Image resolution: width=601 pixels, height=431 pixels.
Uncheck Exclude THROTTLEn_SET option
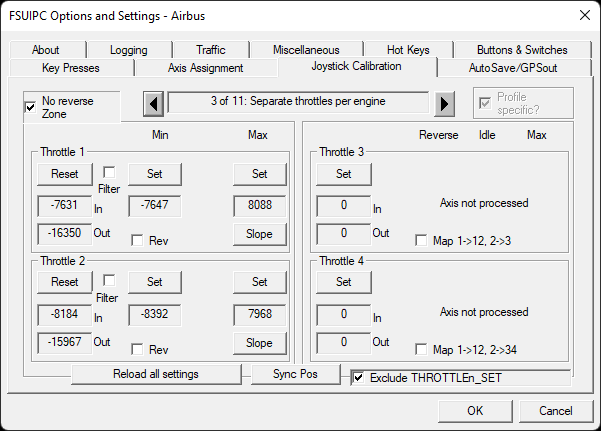point(358,378)
